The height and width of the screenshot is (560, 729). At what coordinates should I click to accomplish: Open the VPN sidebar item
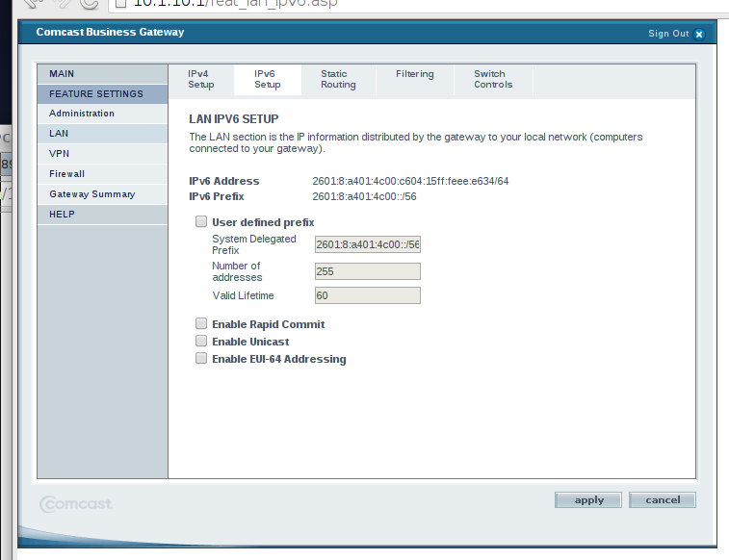point(102,154)
